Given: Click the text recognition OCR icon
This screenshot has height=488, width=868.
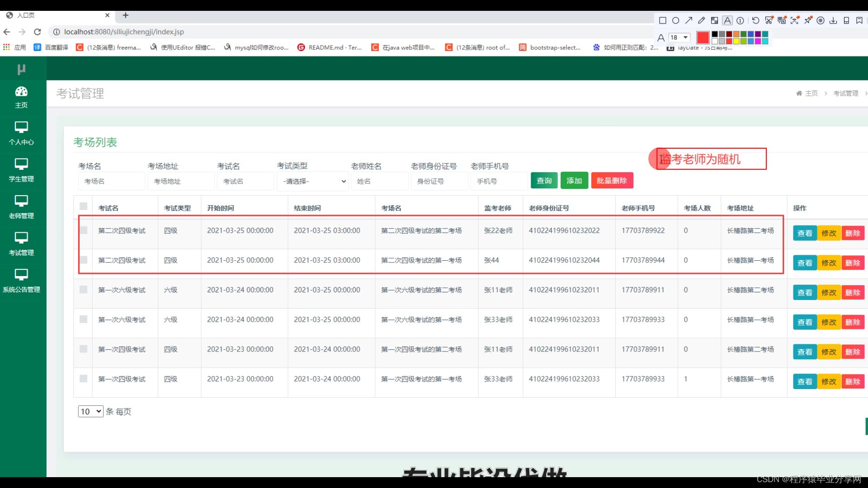Looking at the screenshot, I should tap(794, 20).
